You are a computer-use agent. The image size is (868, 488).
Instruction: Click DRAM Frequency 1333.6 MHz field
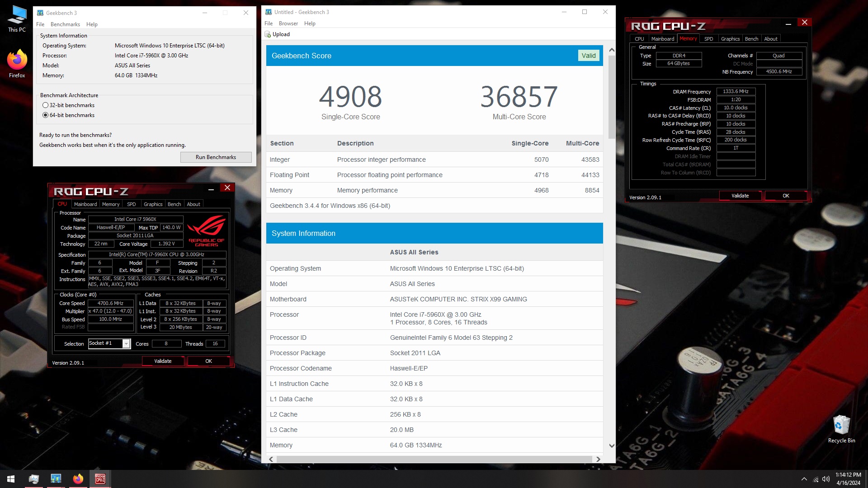coord(736,92)
